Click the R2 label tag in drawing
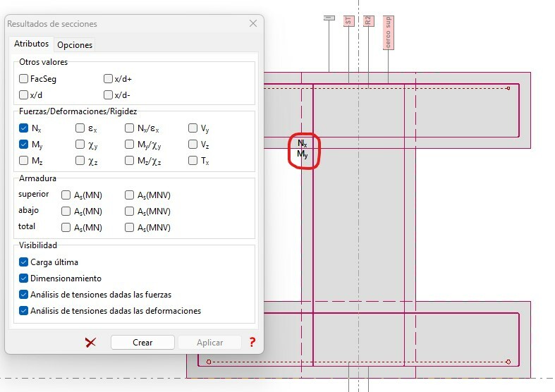This screenshot has height=392, width=555. (368, 20)
